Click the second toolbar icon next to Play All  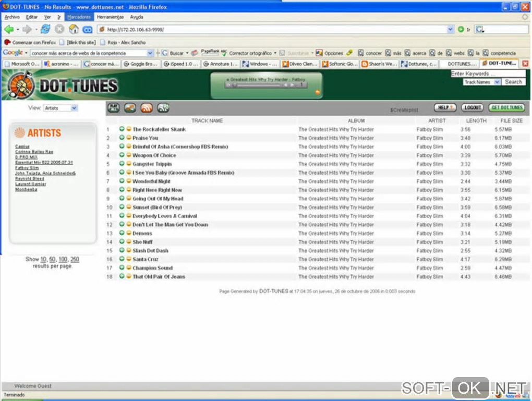click(130, 108)
